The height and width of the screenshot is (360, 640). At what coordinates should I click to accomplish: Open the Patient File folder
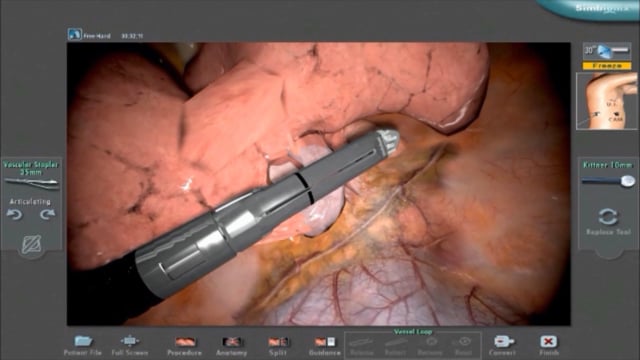point(83,345)
